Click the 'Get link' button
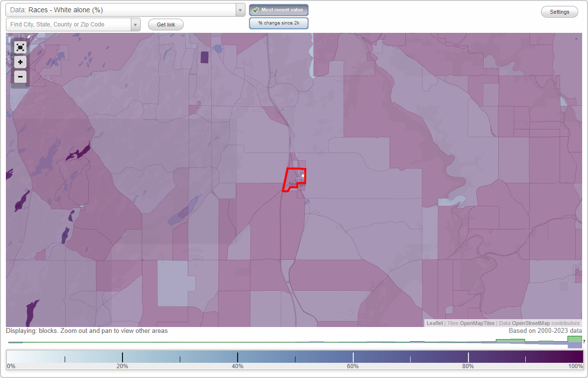The height and width of the screenshot is (378, 588). pos(165,24)
